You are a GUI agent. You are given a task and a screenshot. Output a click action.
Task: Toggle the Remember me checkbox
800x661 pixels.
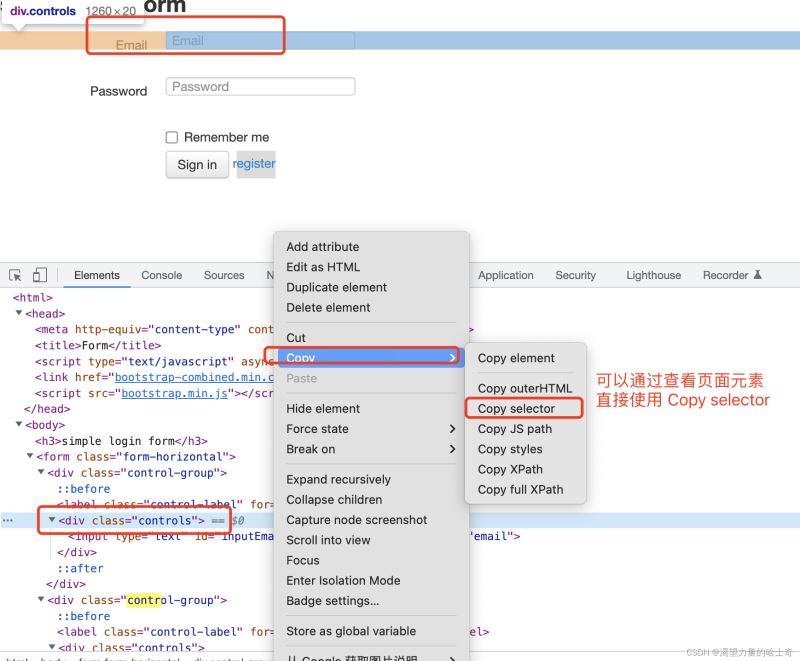(x=172, y=137)
